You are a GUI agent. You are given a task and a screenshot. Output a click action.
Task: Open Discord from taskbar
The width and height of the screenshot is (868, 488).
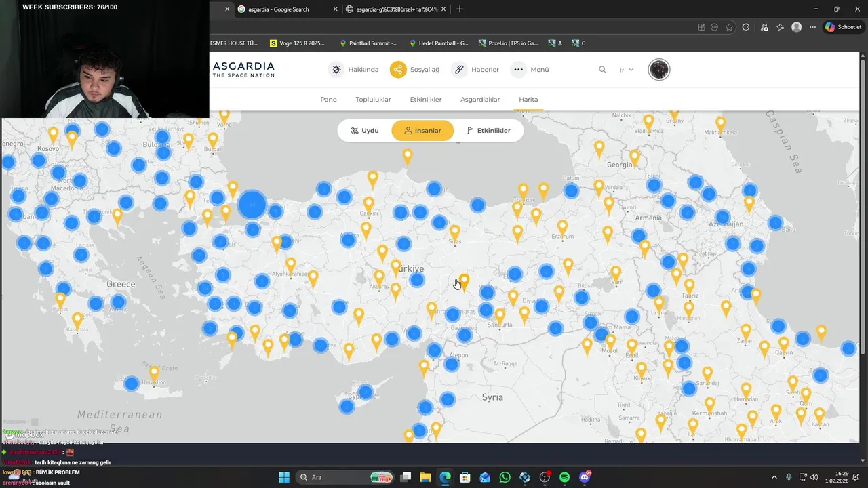(x=585, y=477)
